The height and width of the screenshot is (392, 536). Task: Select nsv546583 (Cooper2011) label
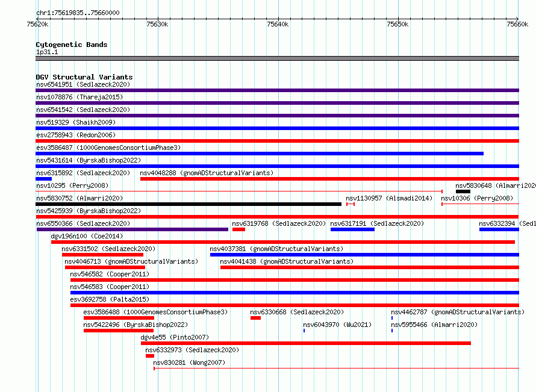(110, 287)
